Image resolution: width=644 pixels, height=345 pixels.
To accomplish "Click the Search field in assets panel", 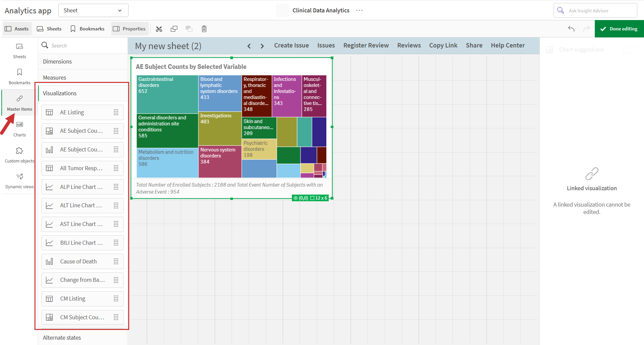I will (83, 45).
